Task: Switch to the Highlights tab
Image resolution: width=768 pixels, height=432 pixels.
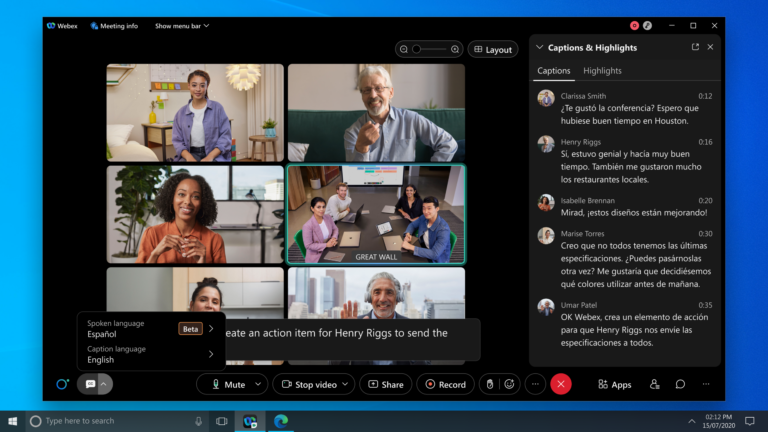Action: tap(602, 71)
